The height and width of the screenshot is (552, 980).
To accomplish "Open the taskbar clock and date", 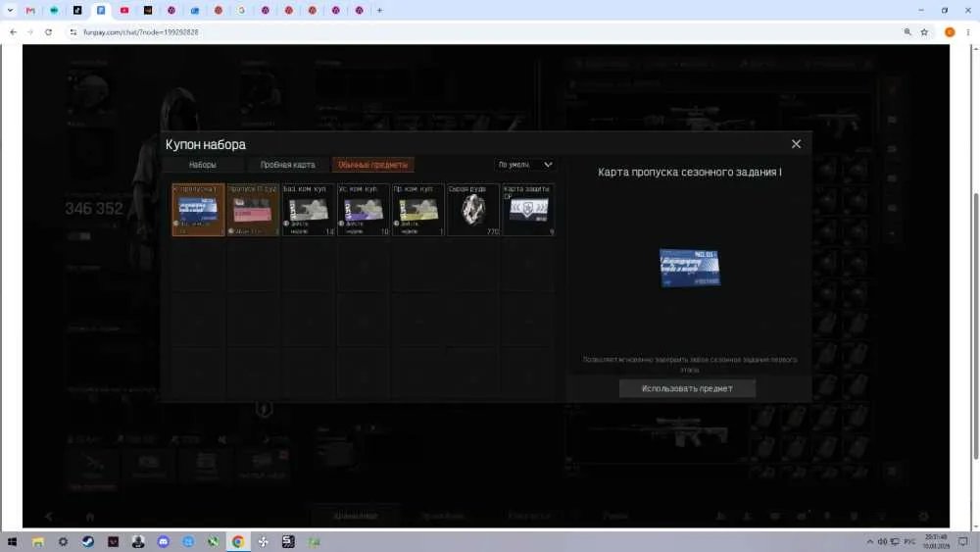I will pyautogui.click(x=936, y=542).
